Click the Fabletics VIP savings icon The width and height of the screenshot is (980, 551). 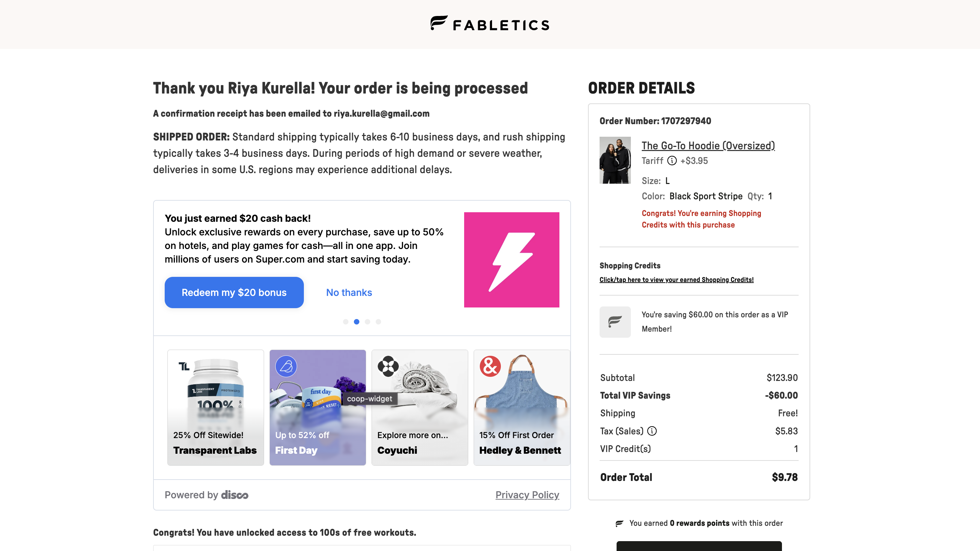[x=615, y=322]
